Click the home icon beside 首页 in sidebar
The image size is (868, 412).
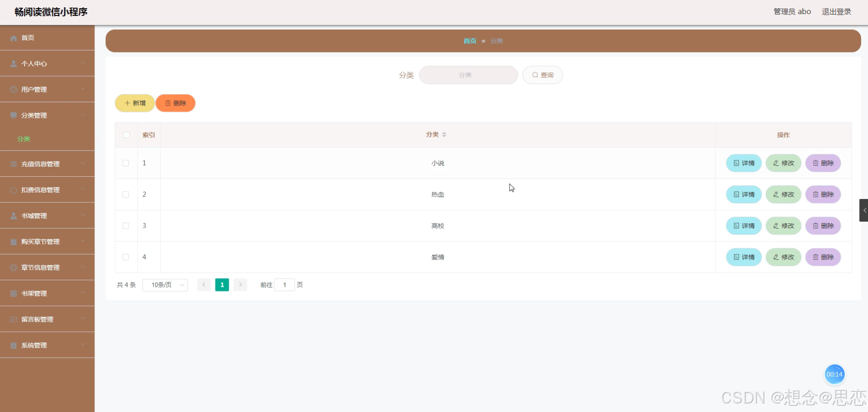click(x=14, y=38)
